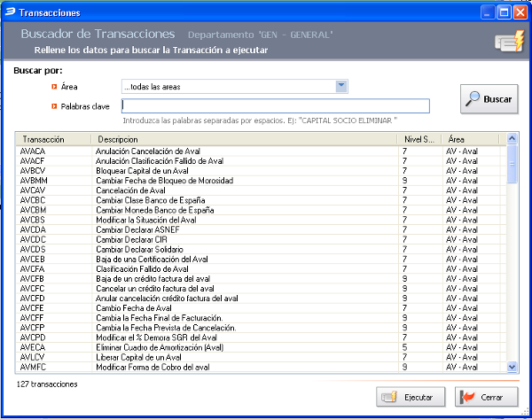Viewport: 532px width, 419px height.
Task: Click the orange bullet beside Palabras clave
Action: [x=54, y=106]
